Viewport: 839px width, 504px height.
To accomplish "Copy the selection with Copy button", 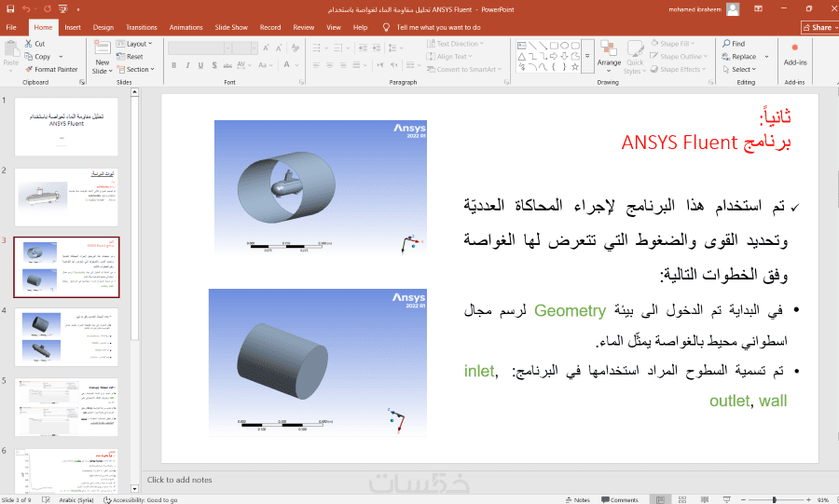I will coord(37,57).
